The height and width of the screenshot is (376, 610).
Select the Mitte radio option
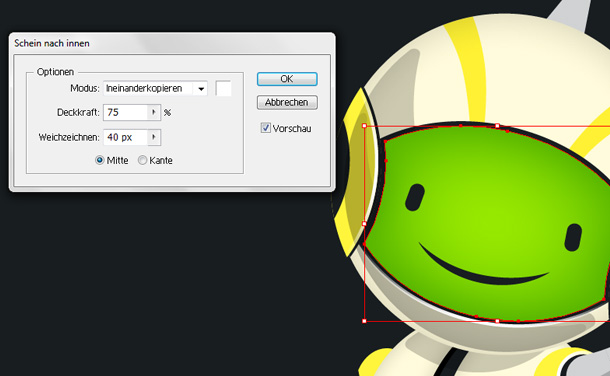click(100, 160)
